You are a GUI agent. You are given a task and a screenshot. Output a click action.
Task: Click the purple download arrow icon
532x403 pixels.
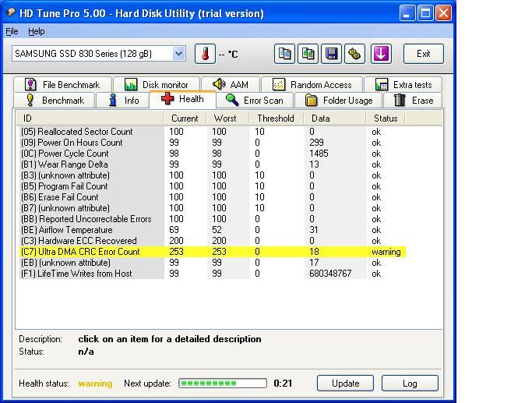tap(381, 54)
